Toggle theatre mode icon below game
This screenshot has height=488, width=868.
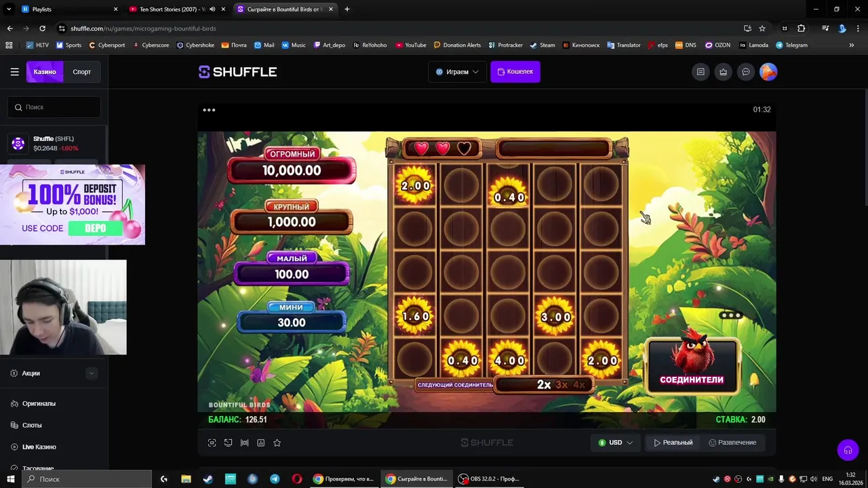[x=244, y=443]
